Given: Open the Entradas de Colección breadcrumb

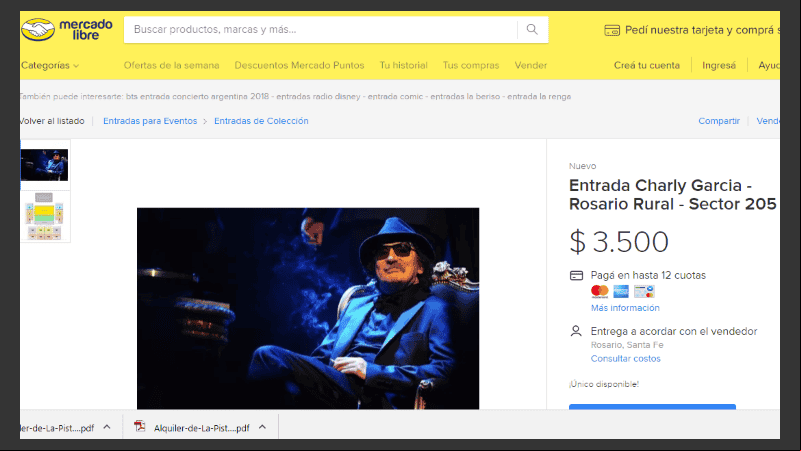Looking at the screenshot, I should [261, 121].
